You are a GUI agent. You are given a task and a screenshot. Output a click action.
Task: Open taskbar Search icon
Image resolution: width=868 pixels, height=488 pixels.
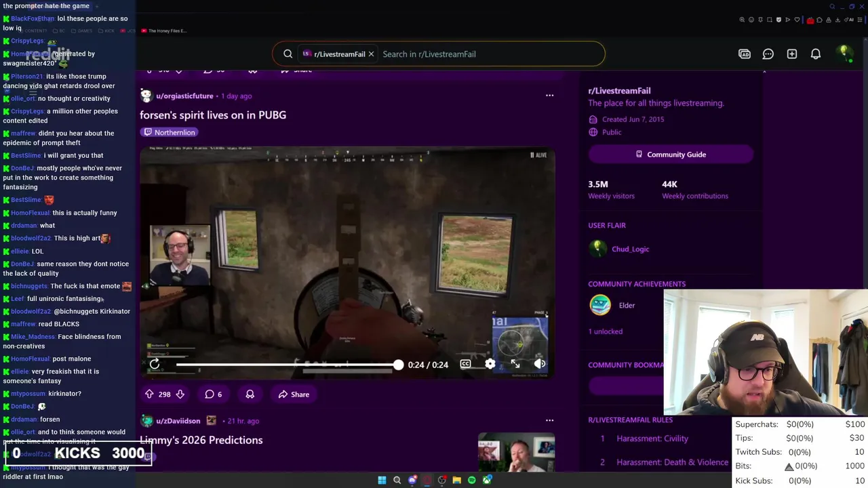tap(397, 480)
